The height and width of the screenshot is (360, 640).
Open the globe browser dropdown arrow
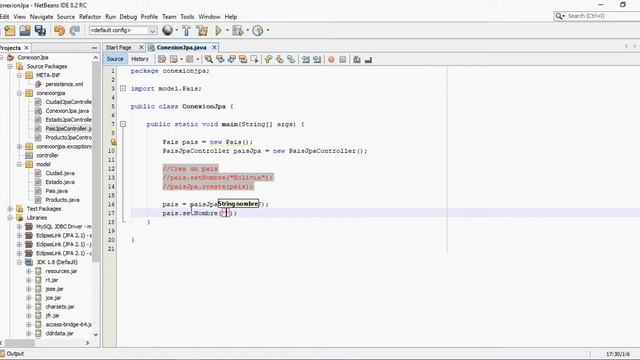click(176, 30)
